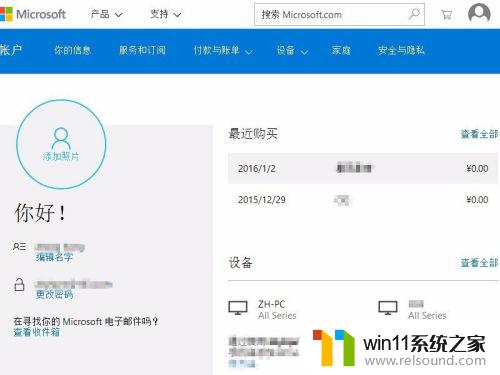Click the 最近购买 heading

coord(253,134)
